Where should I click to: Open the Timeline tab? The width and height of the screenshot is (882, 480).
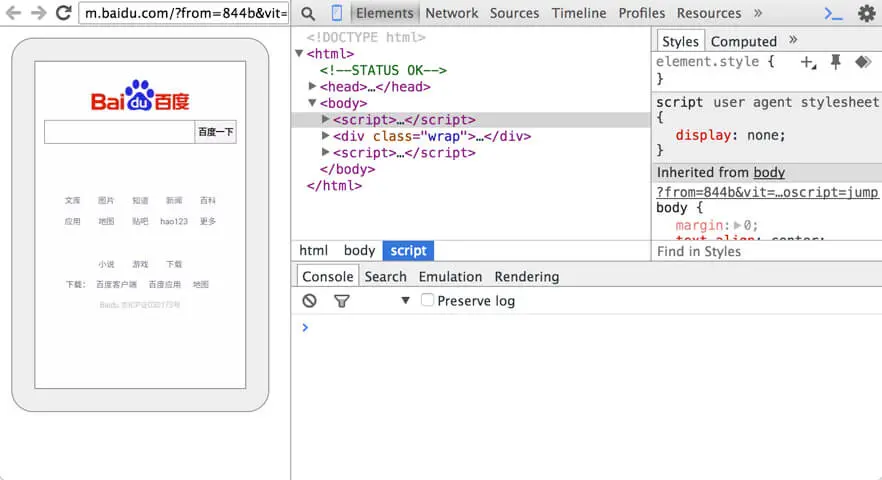pyautogui.click(x=579, y=13)
